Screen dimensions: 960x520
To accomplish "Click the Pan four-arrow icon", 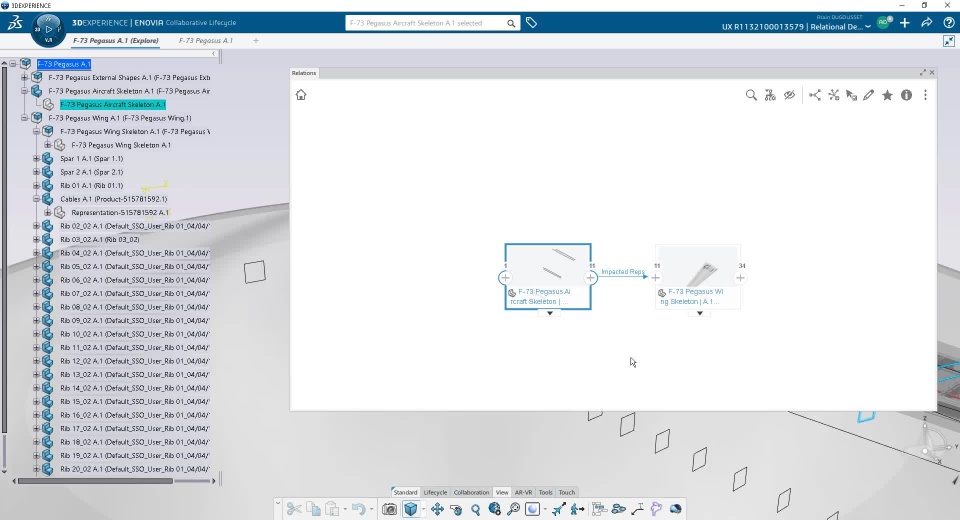I will (x=437, y=509).
